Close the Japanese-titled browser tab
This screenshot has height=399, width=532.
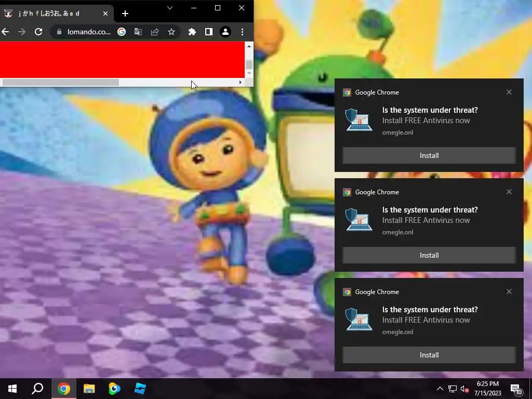pyautogui.click(x=105, y=14)
